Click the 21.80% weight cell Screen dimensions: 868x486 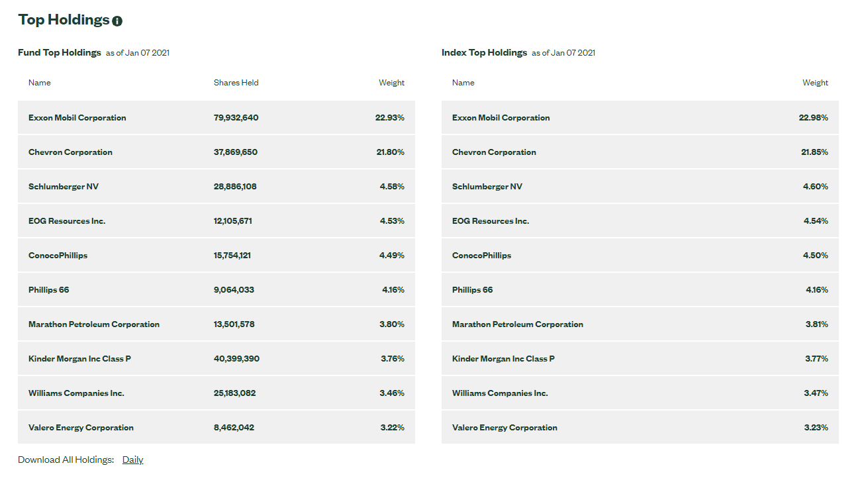(391, 152)
